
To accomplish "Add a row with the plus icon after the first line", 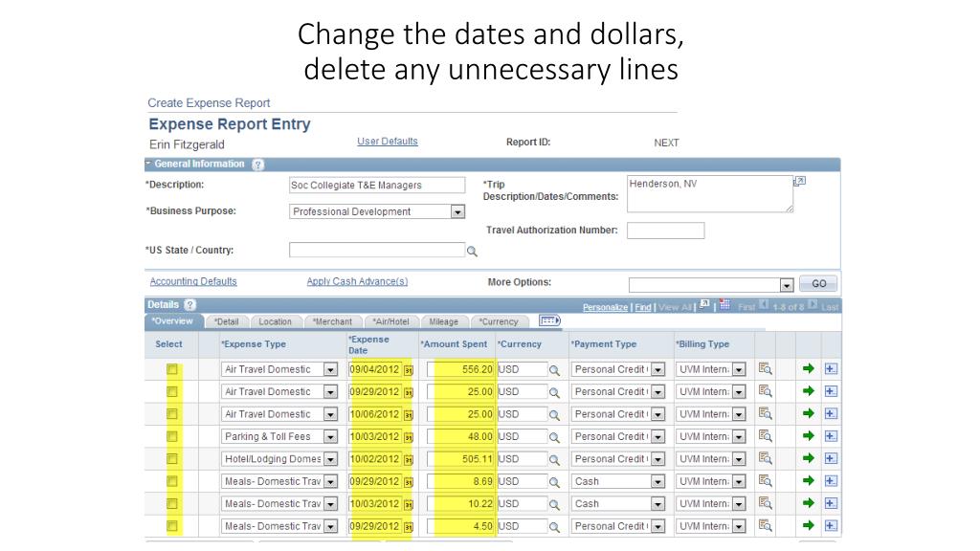I will point(830,369).
